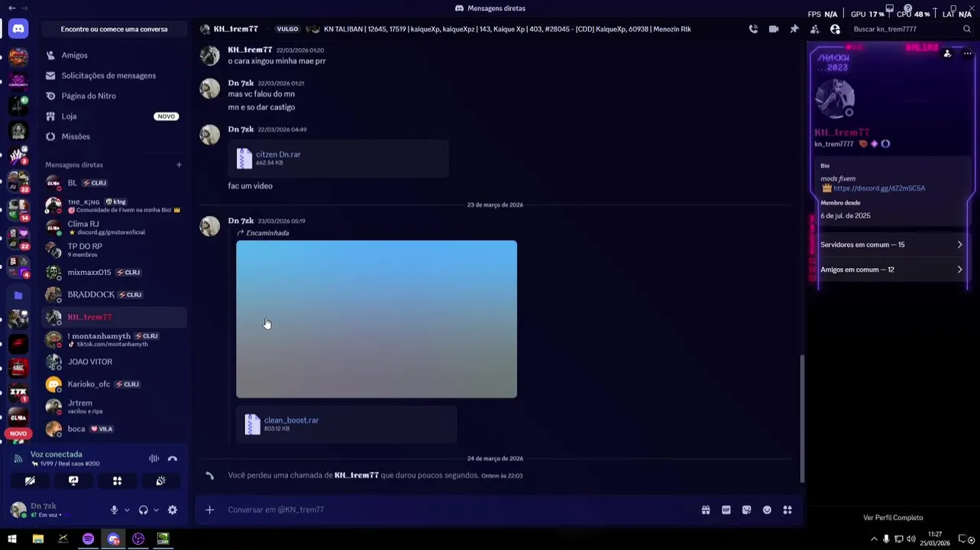This screenshot has height=550, width=980.
Task: Open headphone output options arrow
Action: coord(156,510)
